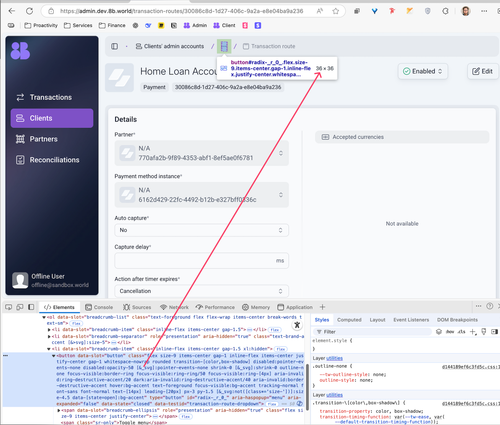This screenshot has width=500, height=425.
Task: Open the browser Settings and more ellipsis
Action: pos(484,11)
